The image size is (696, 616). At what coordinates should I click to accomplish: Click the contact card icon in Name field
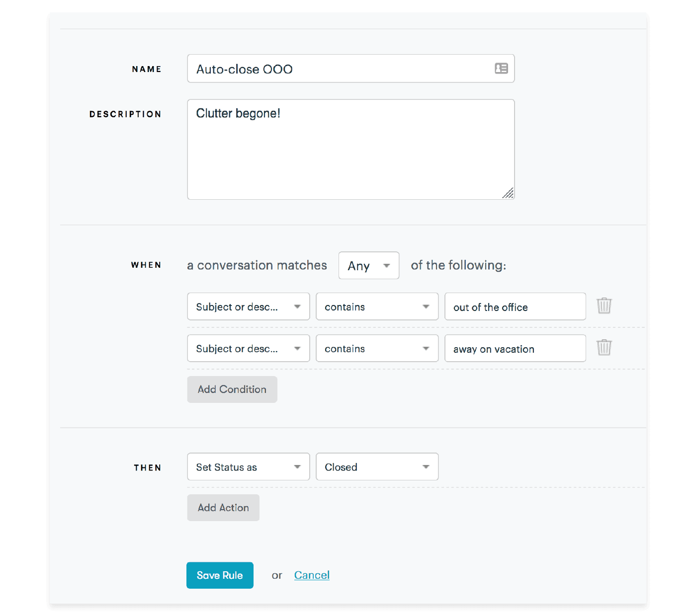[501, 68]
